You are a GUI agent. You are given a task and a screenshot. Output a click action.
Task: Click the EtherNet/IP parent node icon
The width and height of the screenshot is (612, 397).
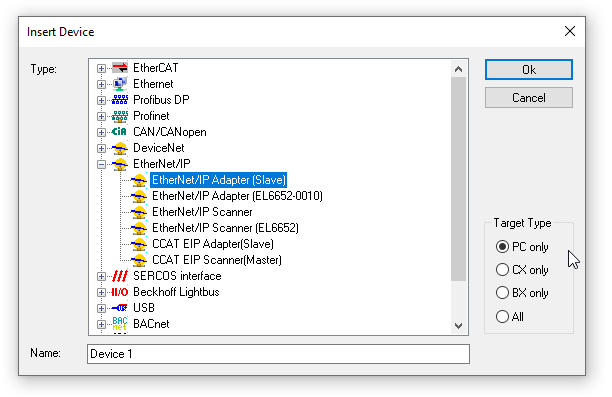(x=120, y=164)
